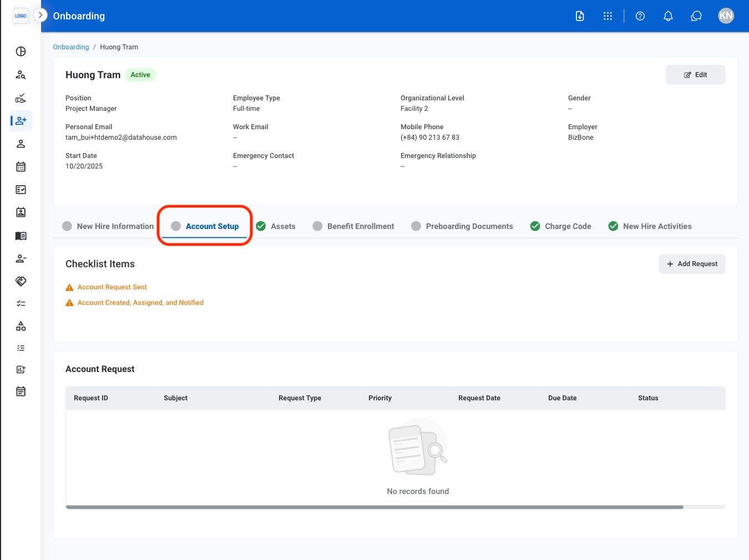Click the Add Request button
Viewport: 749px width, 560px height.
(692, 264)
